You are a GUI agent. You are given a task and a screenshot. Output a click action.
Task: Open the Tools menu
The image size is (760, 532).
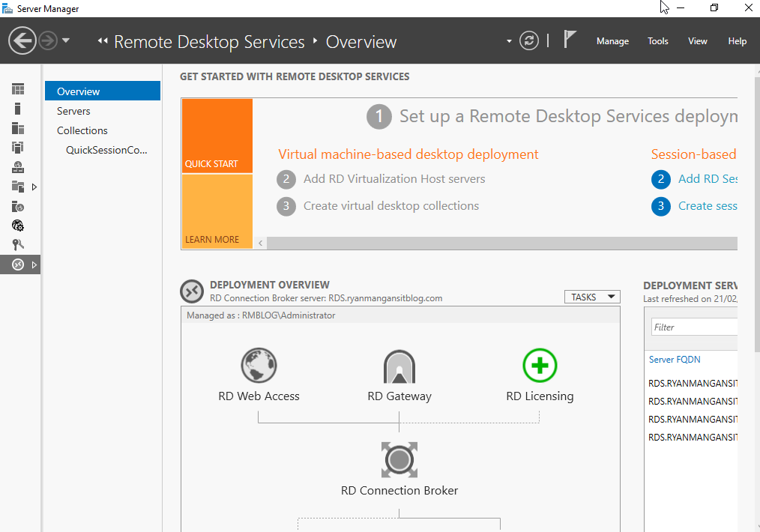pyautogui.click(x=658, y=41)
